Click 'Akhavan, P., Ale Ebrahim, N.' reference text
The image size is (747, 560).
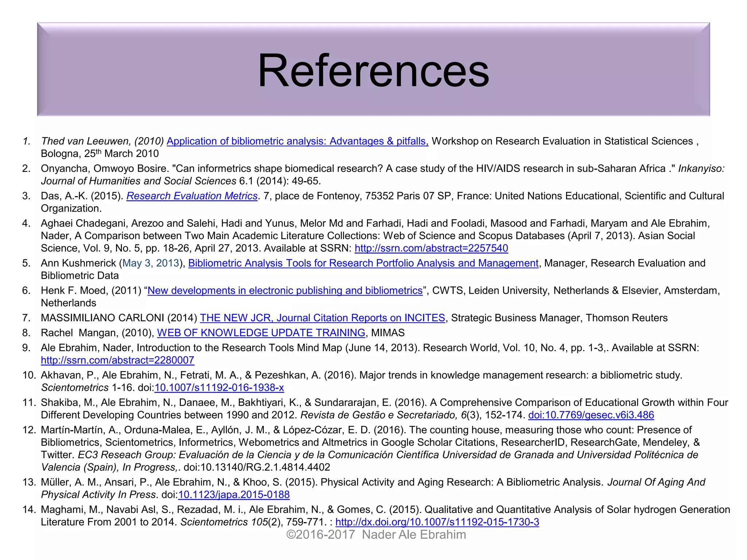click(109, 375)
